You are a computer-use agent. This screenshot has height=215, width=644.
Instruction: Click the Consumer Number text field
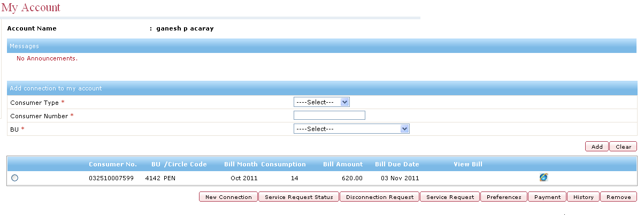tap(329, 116)
